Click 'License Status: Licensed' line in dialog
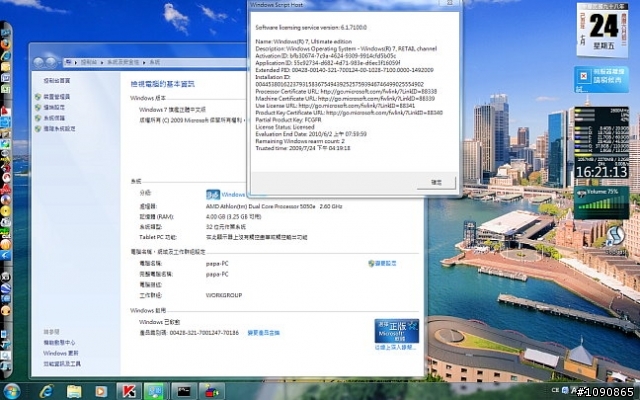 tap(285, 127)
